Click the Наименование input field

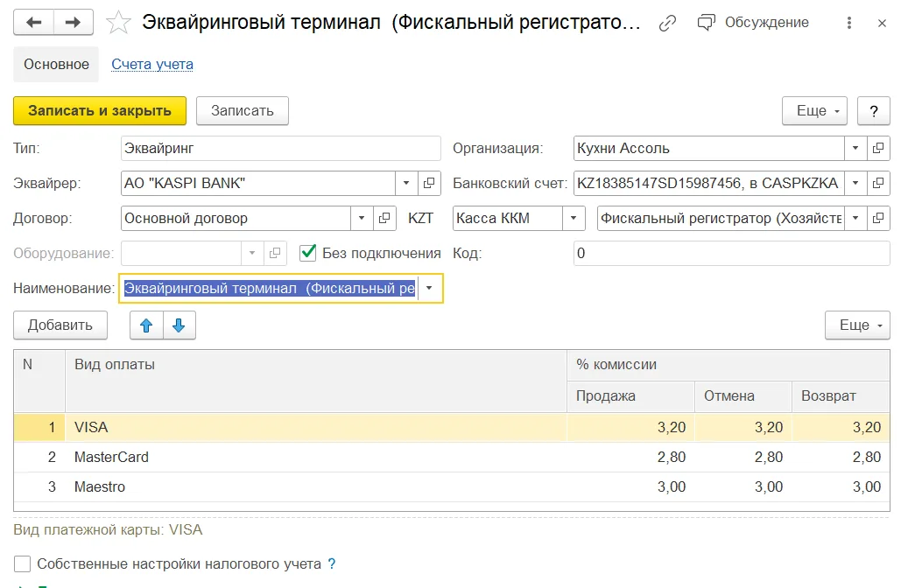pos(270,288)
